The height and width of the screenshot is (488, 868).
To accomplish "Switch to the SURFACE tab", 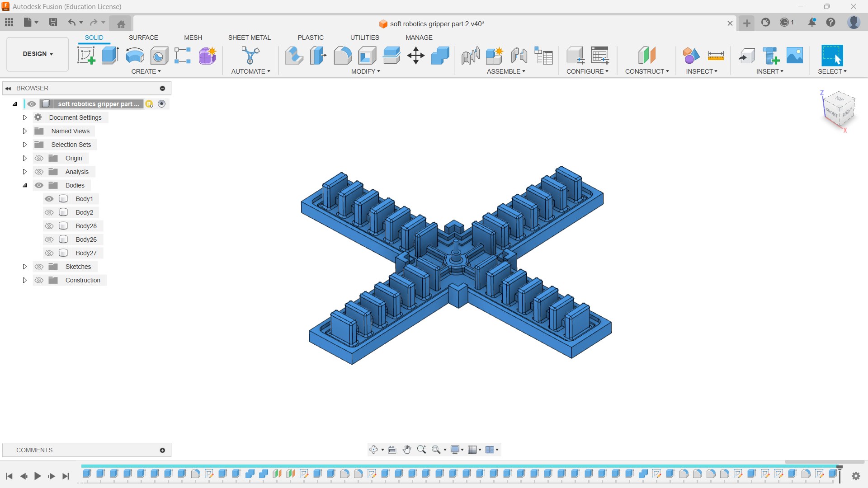I will coord(143,38).
